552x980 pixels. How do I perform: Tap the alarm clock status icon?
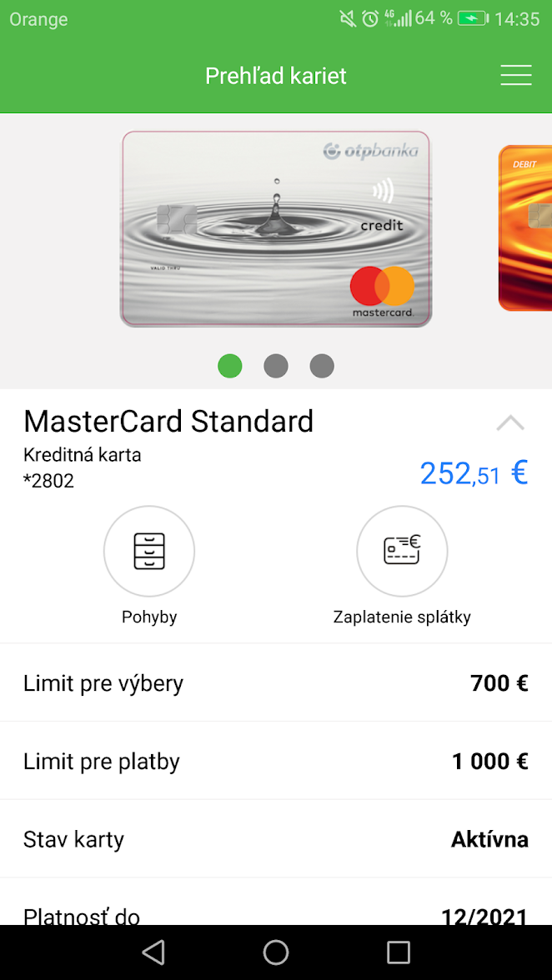(x=370, y=18)
